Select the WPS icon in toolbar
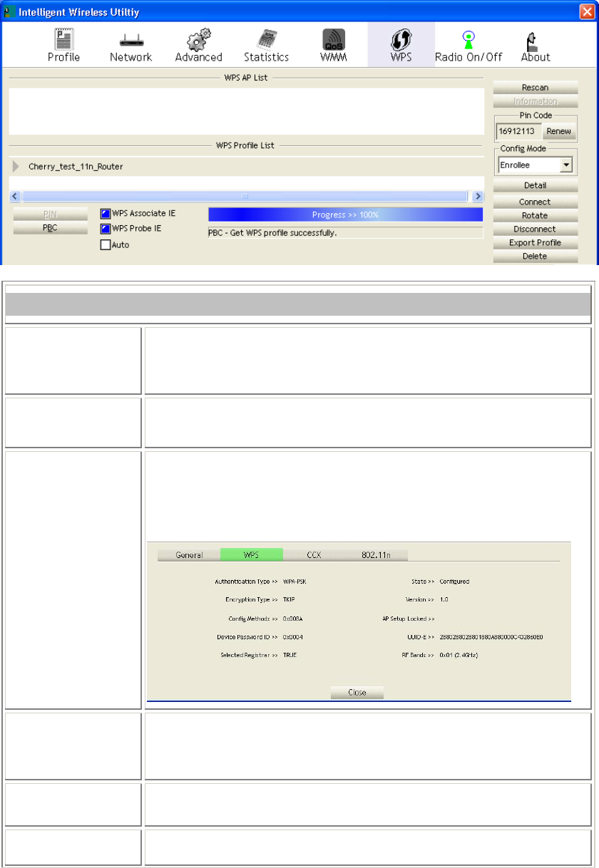 click(x=401, y=39)
